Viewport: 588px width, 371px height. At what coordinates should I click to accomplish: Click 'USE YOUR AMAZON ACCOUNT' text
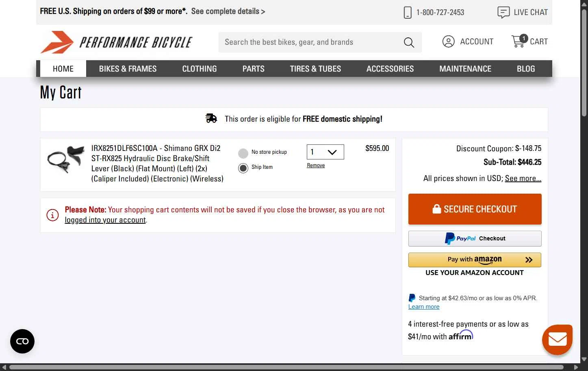pyautogui.click(x=475, y=273)
